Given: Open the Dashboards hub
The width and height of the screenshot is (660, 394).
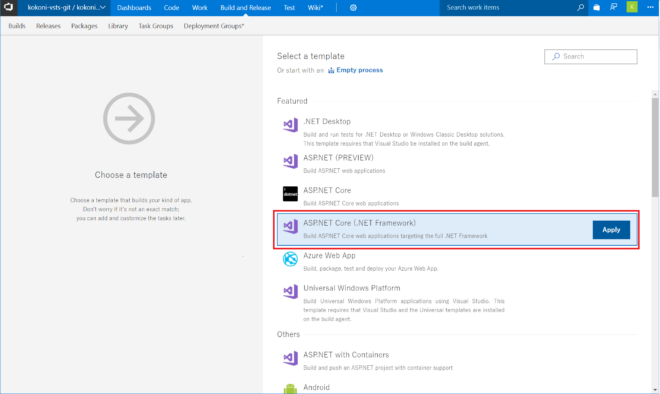Looking at the screenshot, I should click(134, 8).
